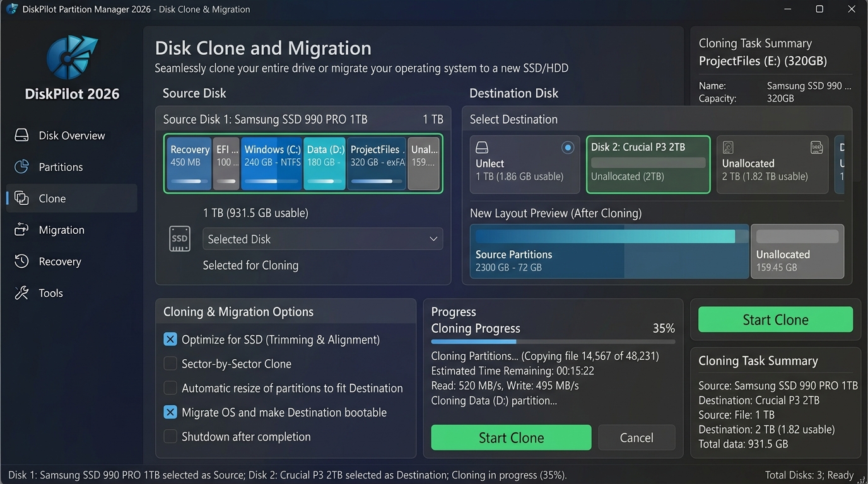868x484 pixels.
Task: Click the right-side Start Clone button
Action: (775, 320)
